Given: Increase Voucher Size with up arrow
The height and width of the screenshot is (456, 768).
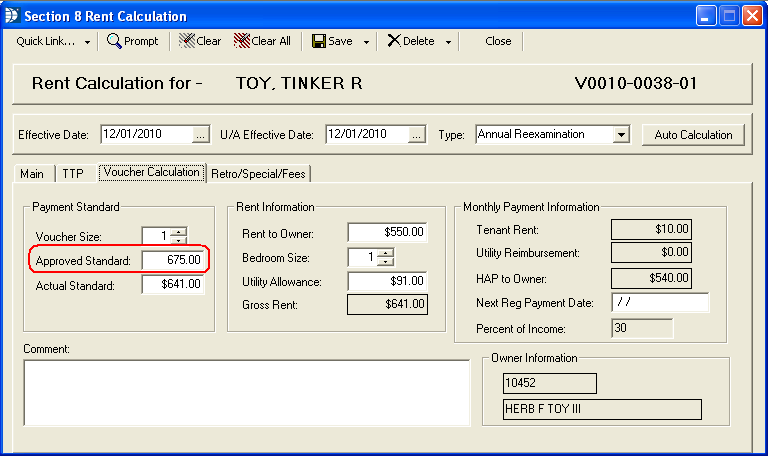Looking at the screenshot, I should tap(179, 232).
